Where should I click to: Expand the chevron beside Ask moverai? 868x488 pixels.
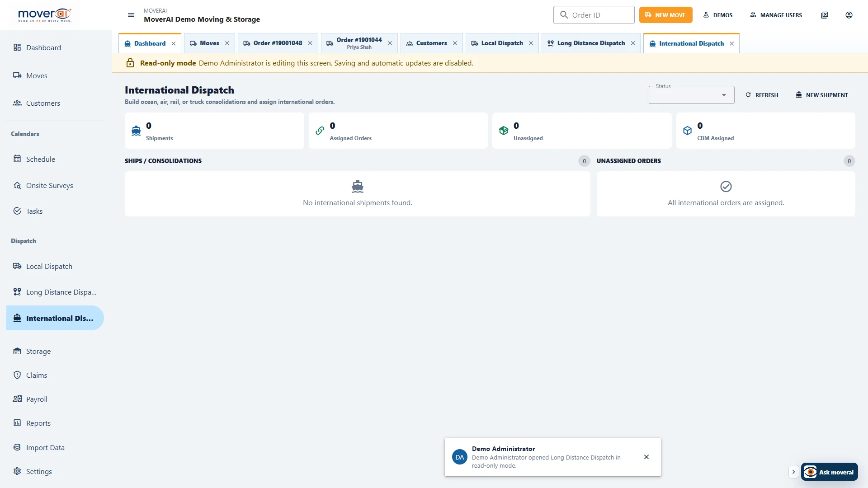tap(793, 472)
